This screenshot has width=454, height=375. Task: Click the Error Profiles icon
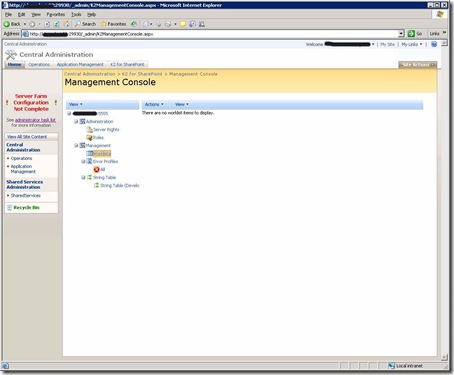[x=89, y=161]
